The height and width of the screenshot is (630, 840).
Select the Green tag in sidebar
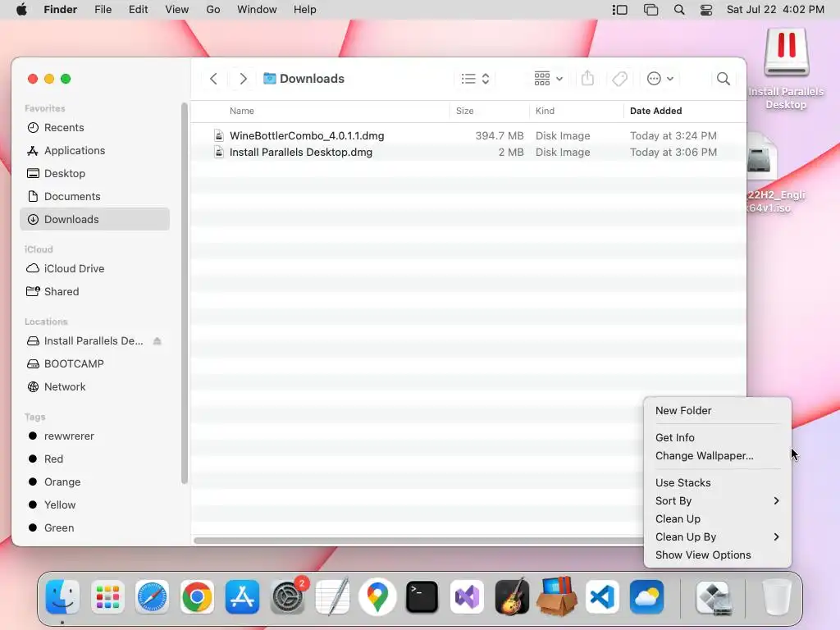[x=95, y=527]
